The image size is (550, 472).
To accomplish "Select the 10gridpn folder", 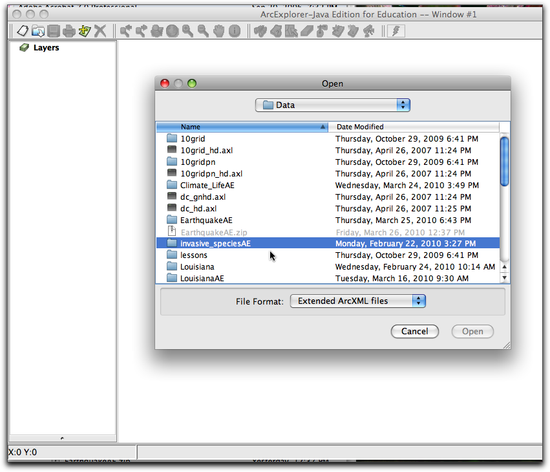I will [x=328, y=162].
